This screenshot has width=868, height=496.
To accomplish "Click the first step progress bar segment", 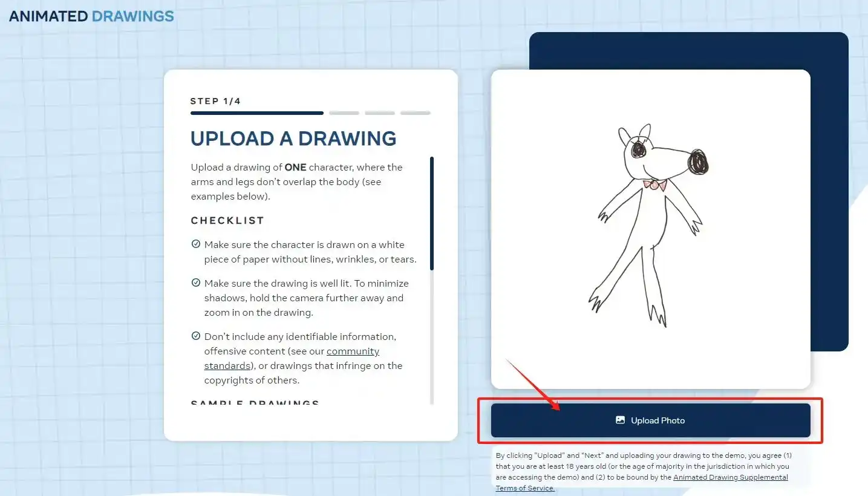I will pos(257,113).
